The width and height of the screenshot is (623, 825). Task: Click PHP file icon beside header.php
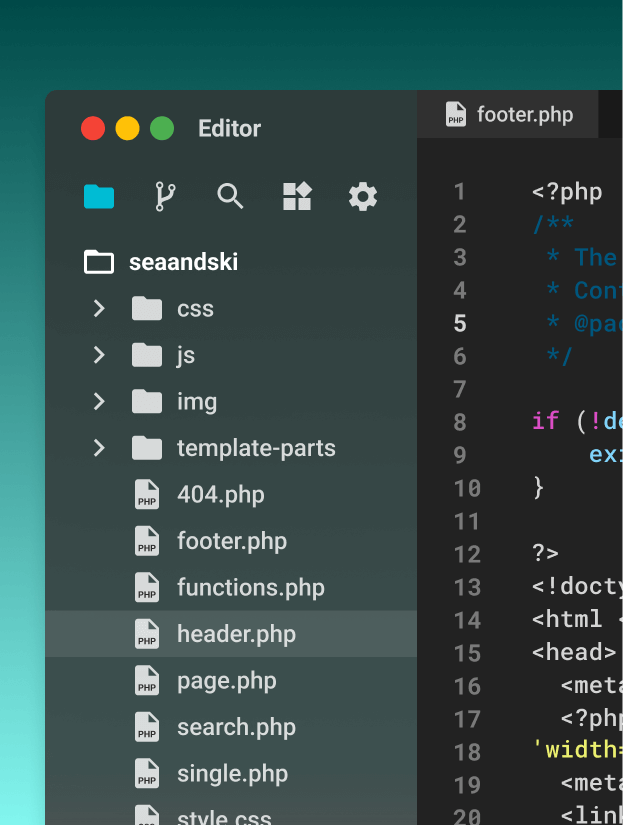coord(147,633)
